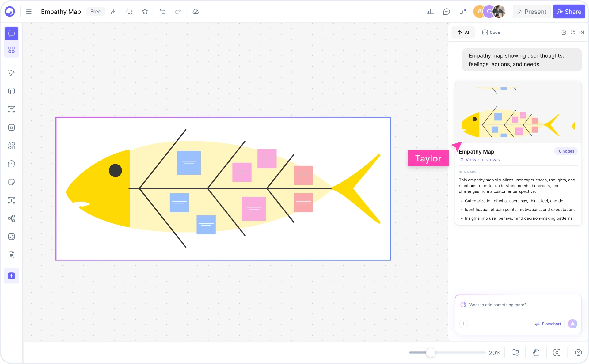Collapse the AI side panel
The image size is (589, 364).
point(582,32)
